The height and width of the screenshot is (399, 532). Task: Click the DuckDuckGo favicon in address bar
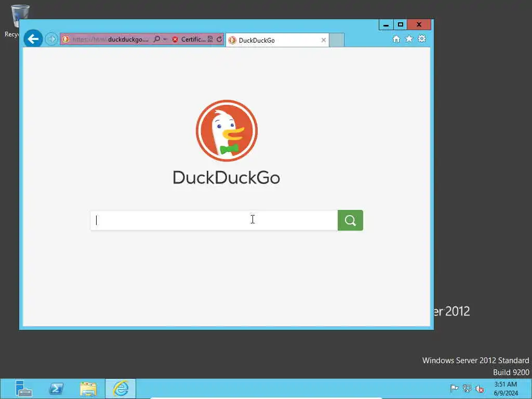[66, 39]
